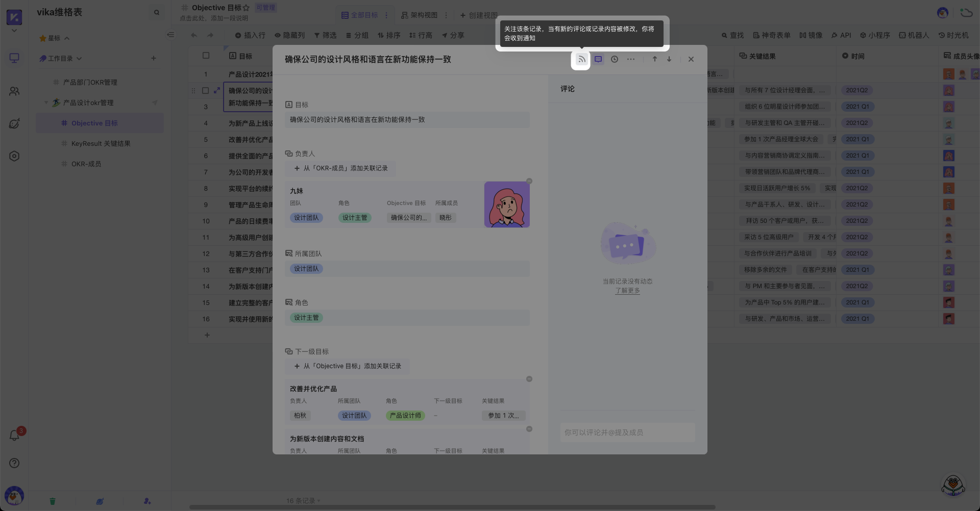The image size is (980, 511).
Task: Add new item in 工作目录 plus
Action: [154, 58]
